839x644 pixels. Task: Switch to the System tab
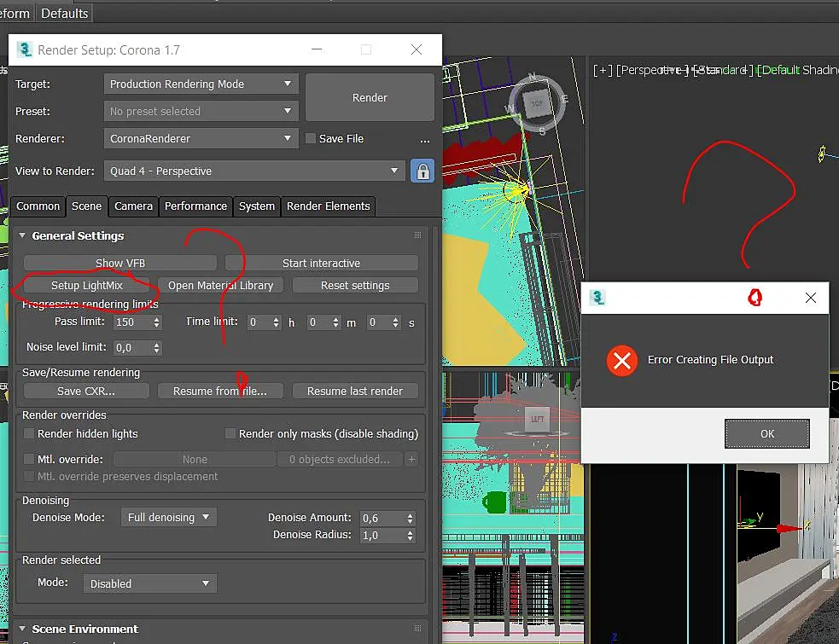pyautogui.click(x=257, y=206)
